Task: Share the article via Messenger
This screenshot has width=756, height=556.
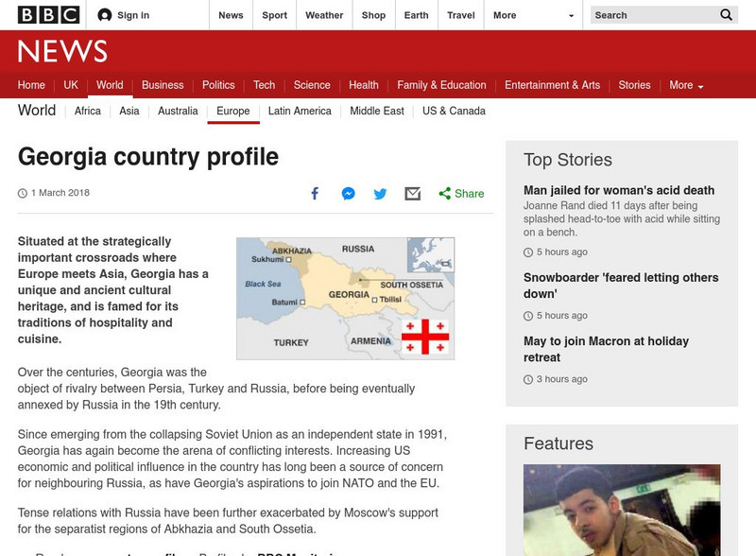Action: click(348, 193)
